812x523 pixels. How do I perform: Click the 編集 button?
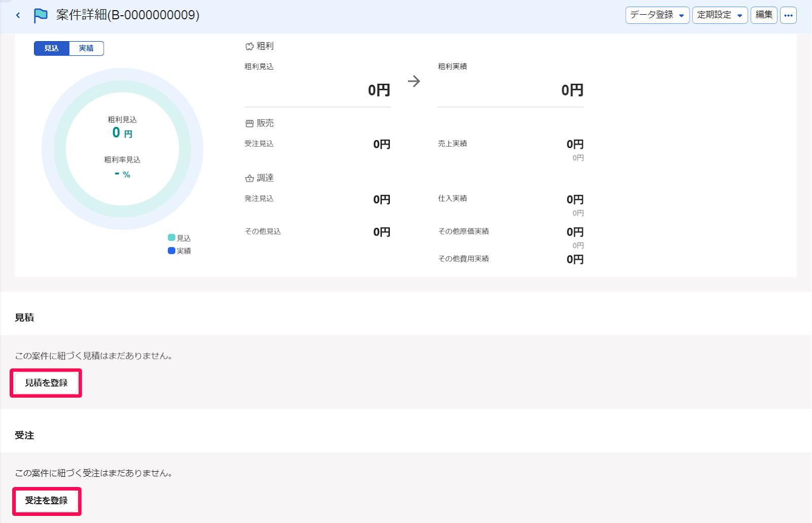coord(764,15)
